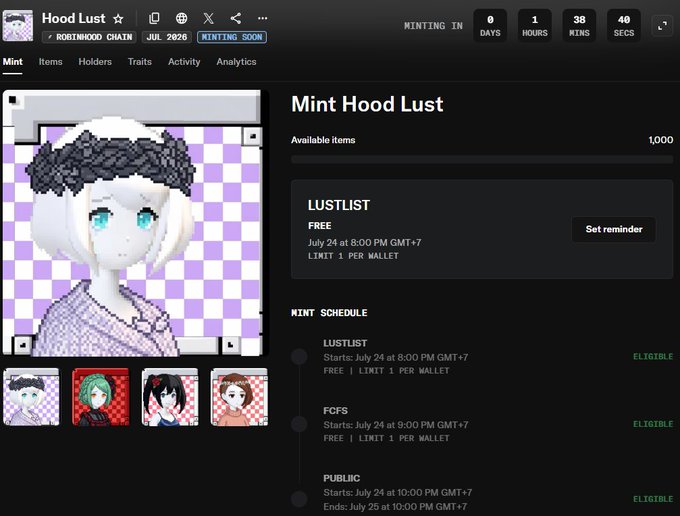Click the Robinhood Chain badge
The image size is (680, 516).
click(x=89, y=37)
